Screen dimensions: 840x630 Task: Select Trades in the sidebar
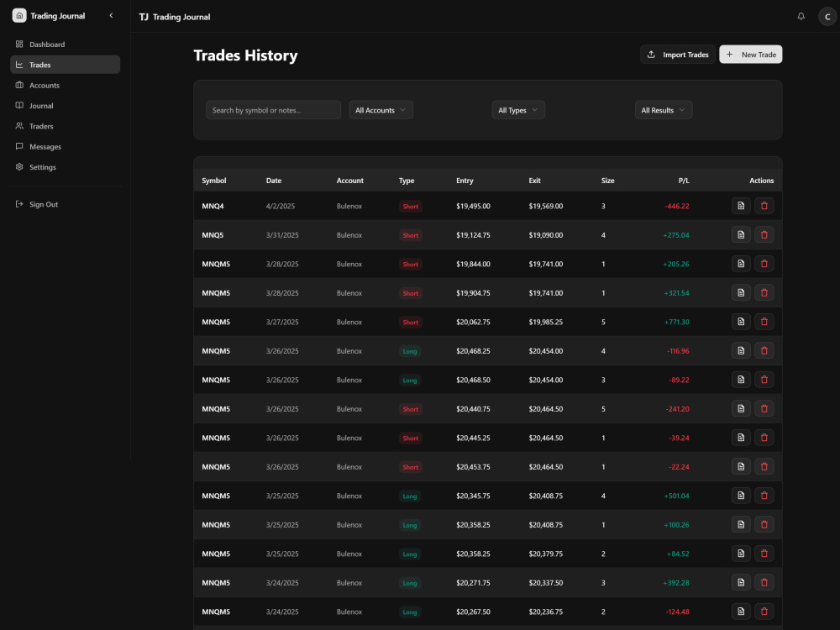click(65, 65)
